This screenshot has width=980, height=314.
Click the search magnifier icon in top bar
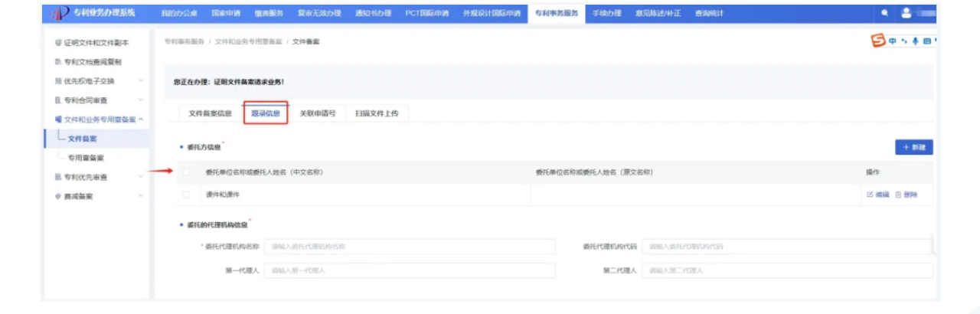[885, 13]
